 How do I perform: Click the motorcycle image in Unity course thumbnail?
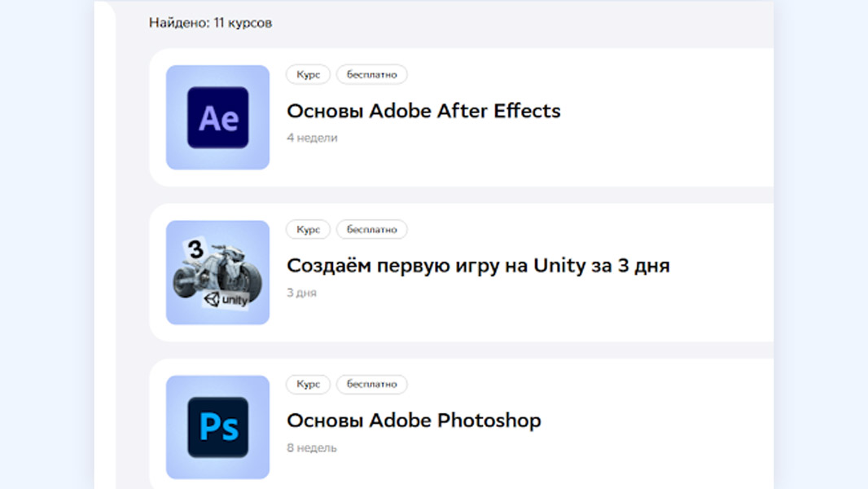[x=220, y=273]
